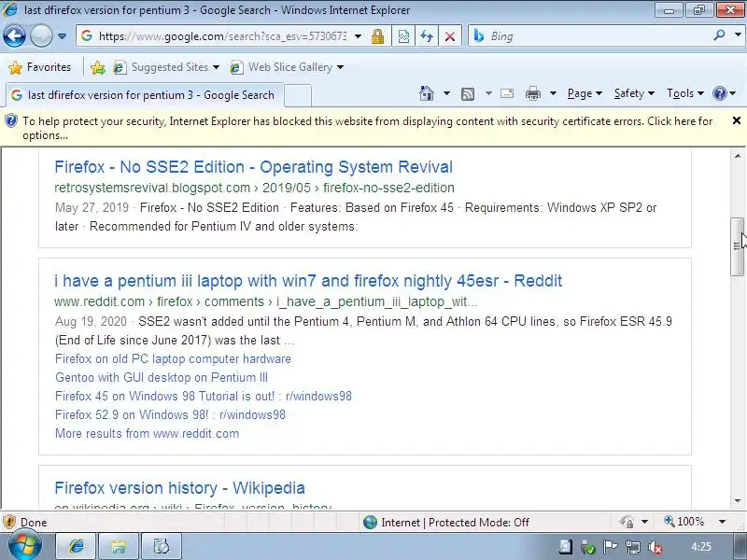Open Firefox 45 on Windows 98 Tutorial

click(204, 396)
